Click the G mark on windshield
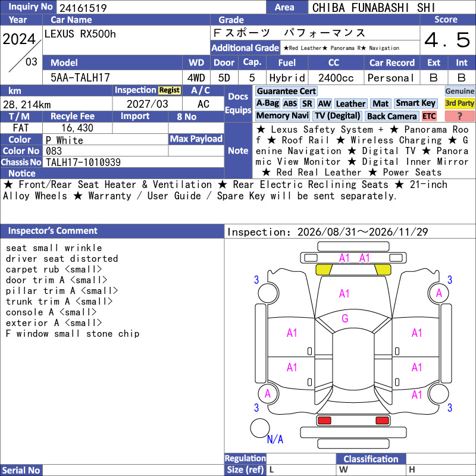 [345, 318]
